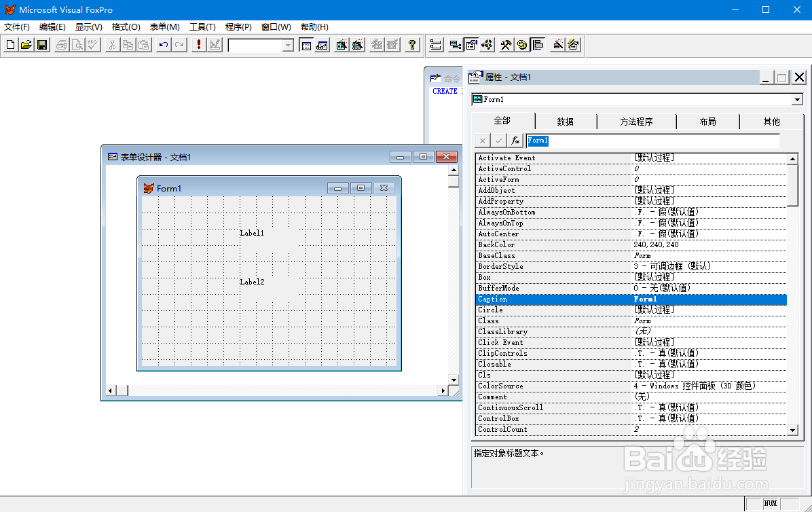Create a new file with toolbar icon
Image resolution: width=812 pixels, height=512 pixels.
(10, 45)
